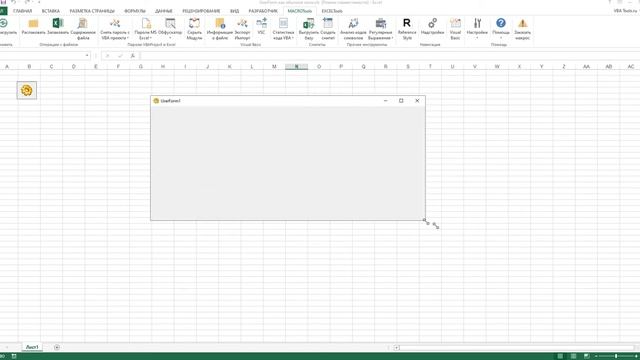The height and width of the screenshot is (360, 640).
Task: Switch to the ВИД tab
Action: pos(235,11)
